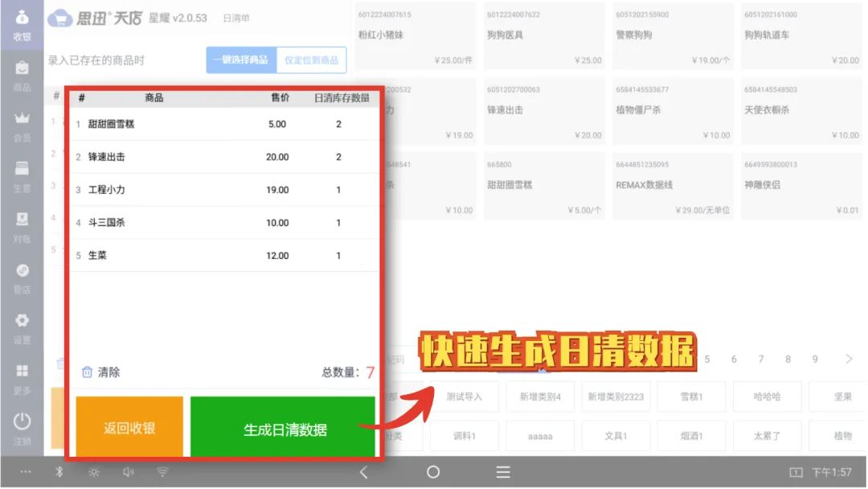Open the 更多 grid icon
This screenshot has height=489, width=868.
(x=22, y=378)
